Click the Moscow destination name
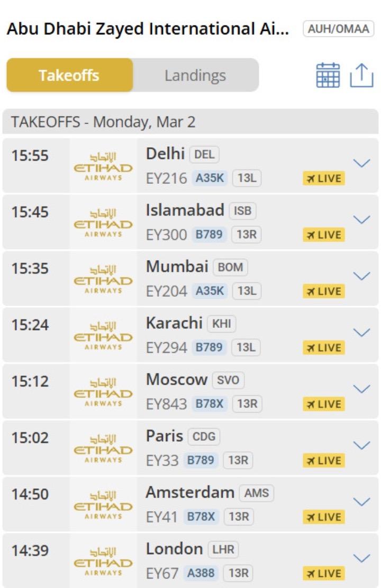 click(177, 379)
